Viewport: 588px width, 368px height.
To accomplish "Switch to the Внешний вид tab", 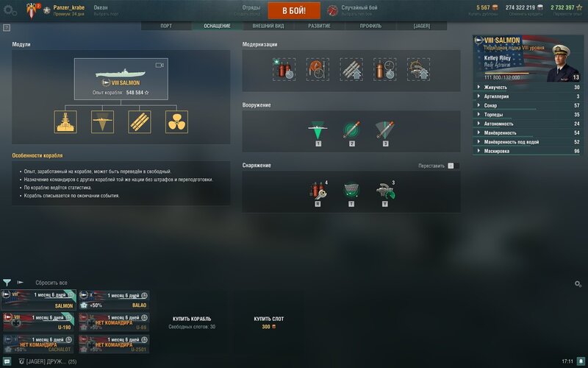I will click(268, 26).
